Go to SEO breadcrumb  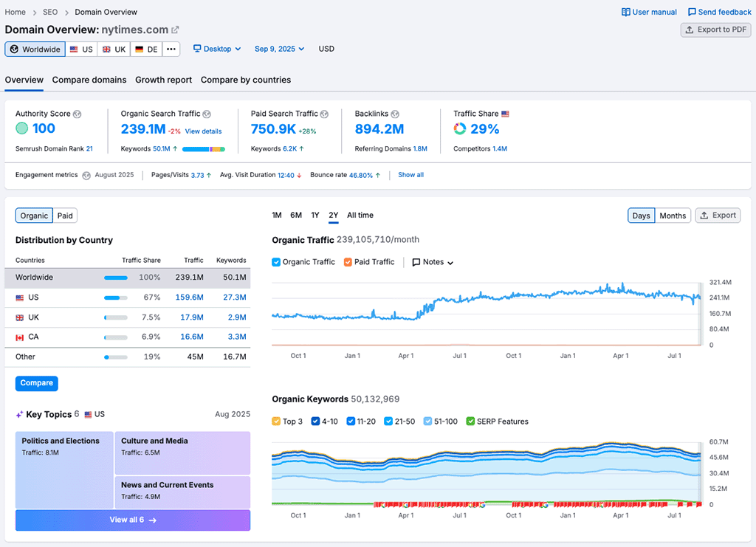click(x=50, y=12)
